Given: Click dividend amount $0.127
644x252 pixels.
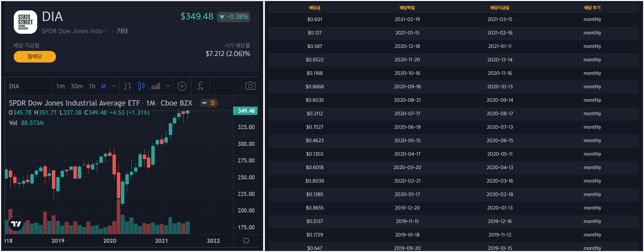Looking at the screenshot, I should point(315,33).
